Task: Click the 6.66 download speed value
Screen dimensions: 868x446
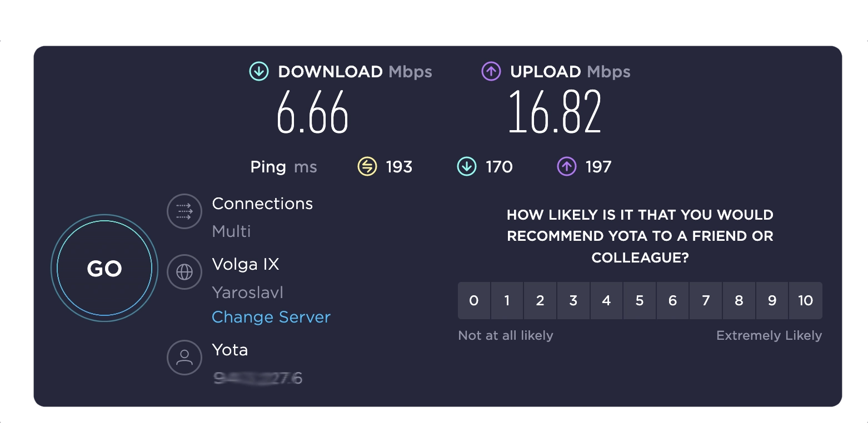Action: [313, 113]
